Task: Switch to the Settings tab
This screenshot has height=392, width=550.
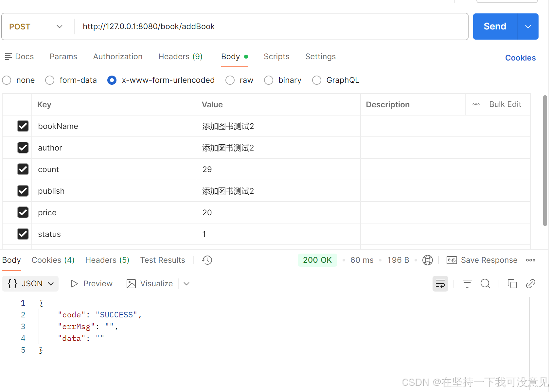Action: pyautogui.click(x=320, y=57)
